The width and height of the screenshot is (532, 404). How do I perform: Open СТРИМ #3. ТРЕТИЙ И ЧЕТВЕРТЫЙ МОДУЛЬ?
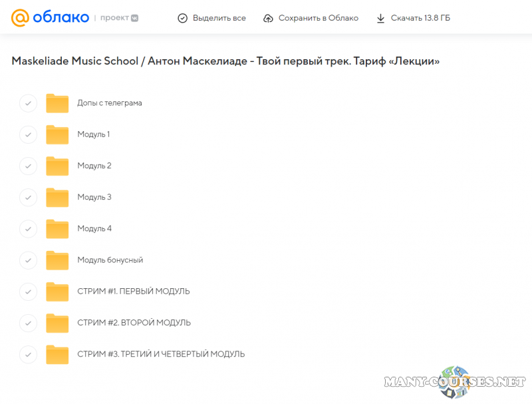coord(160,354)
